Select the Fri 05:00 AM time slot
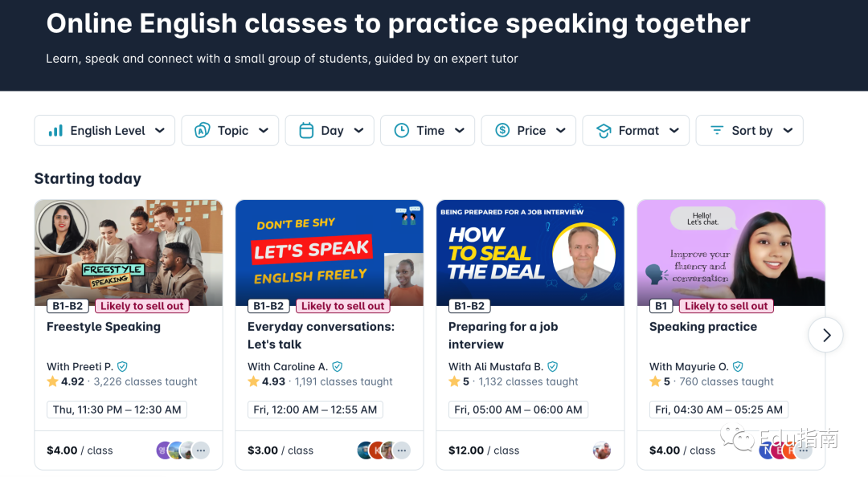 (x=518, y=410)
